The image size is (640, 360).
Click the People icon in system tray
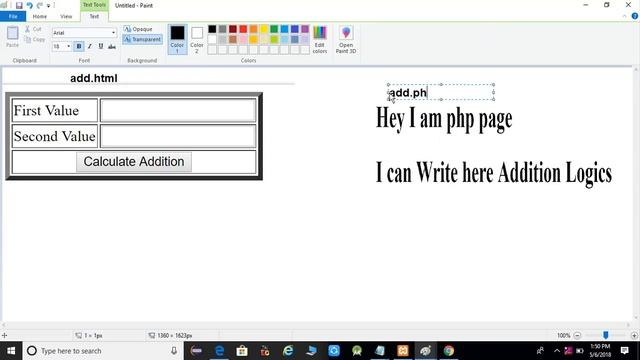[540, 351]
